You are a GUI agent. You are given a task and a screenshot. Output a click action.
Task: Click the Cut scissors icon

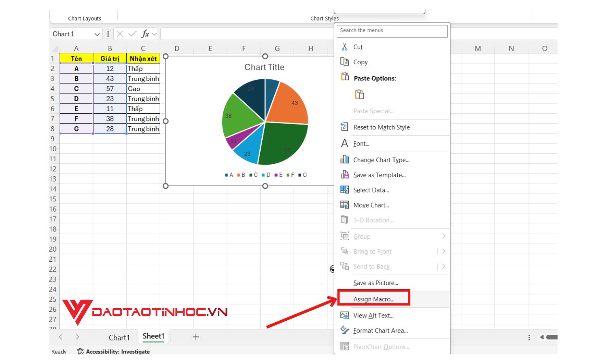pos(345,47)
